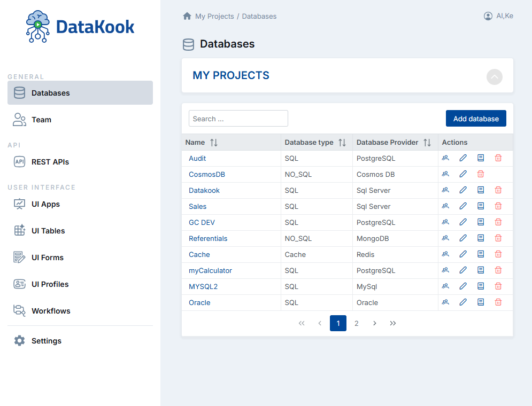Edit the Audit database with the pencil icon
Screen dimensions: 532x406
pos(463,158)
